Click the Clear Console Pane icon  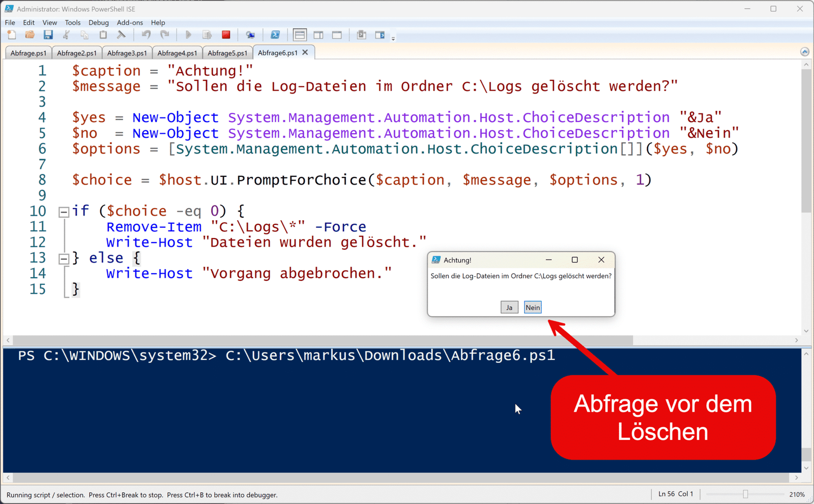coord(121,35)
